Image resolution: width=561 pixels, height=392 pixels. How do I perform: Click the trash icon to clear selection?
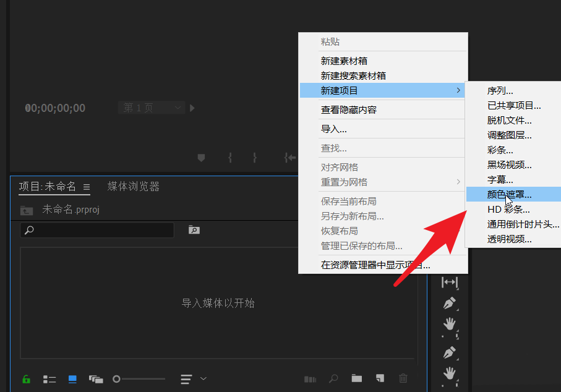(x=403, y=378)
